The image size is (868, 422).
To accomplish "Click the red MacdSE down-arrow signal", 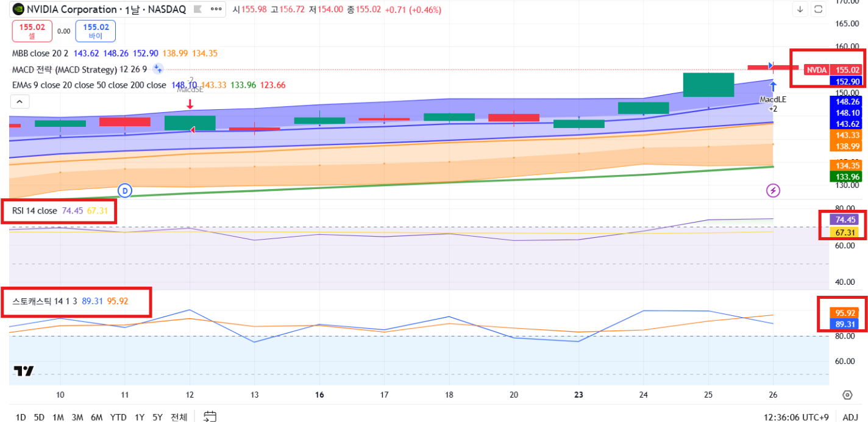I will pyautogui.click(x=190, y=105).
